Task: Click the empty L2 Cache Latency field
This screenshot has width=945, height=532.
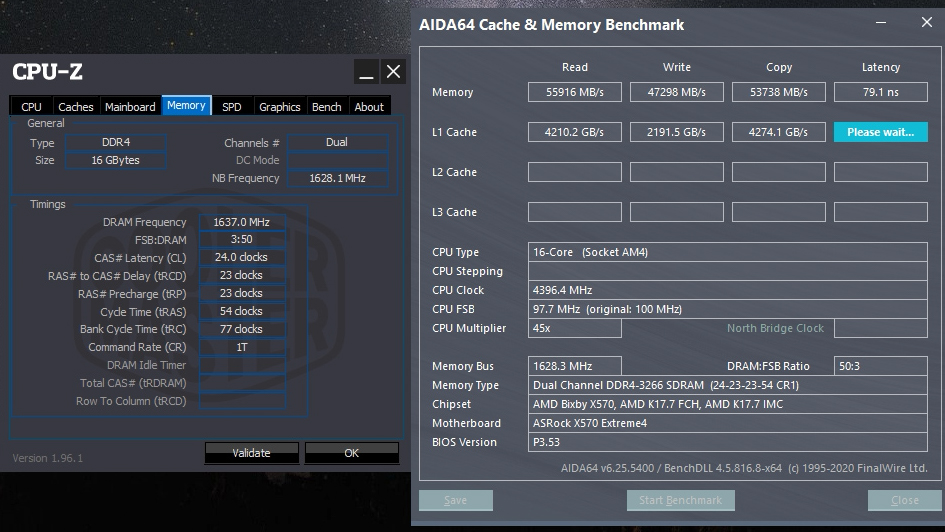Action: tap(881, 172)
